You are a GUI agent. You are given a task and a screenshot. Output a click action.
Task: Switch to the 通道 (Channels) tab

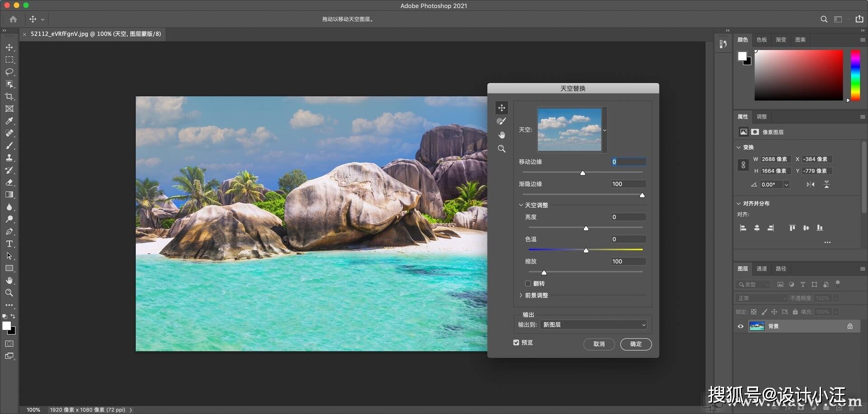(762, 268)
